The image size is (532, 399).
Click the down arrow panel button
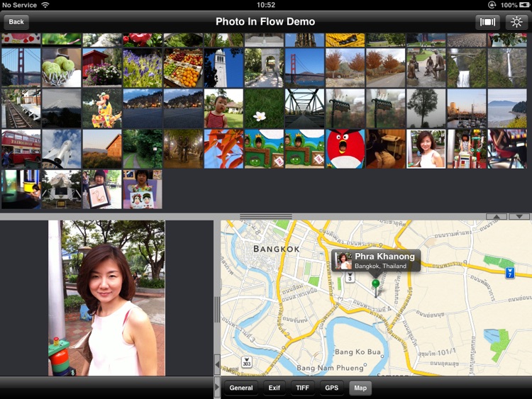click(519, 216)
